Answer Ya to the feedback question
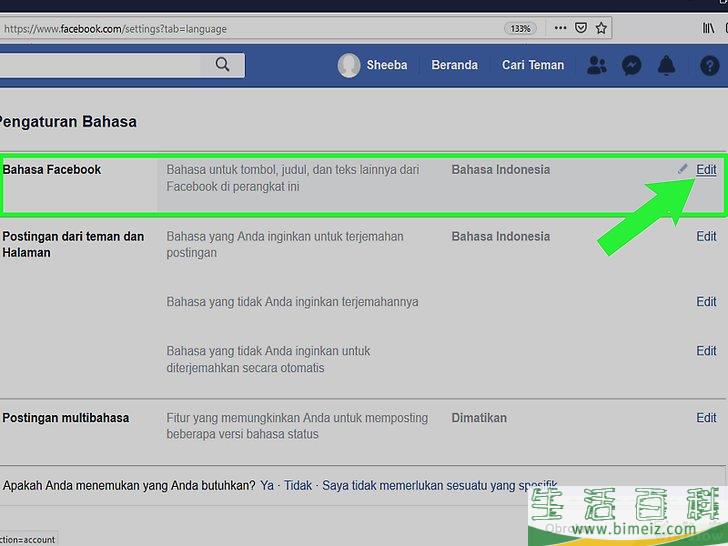The image size is (728, 546). click(267, 486)
